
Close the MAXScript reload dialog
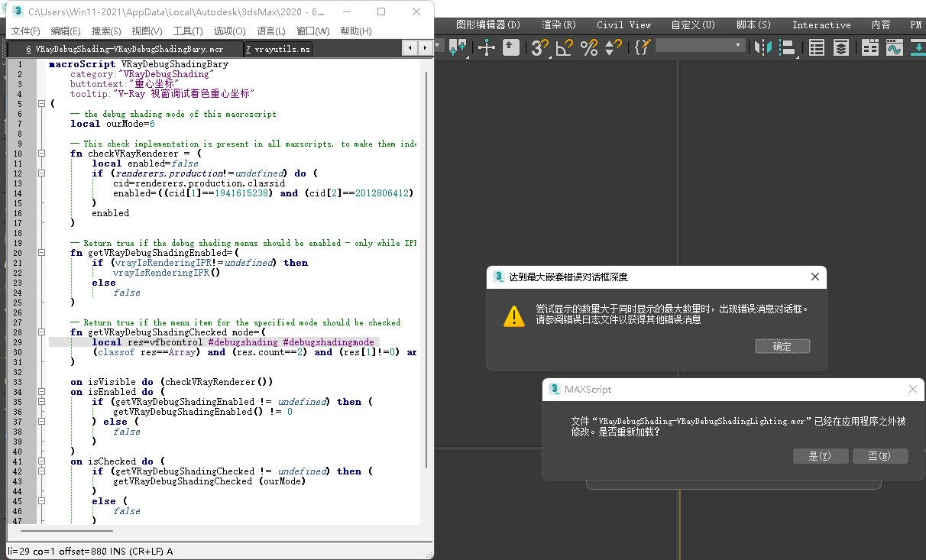913,389
